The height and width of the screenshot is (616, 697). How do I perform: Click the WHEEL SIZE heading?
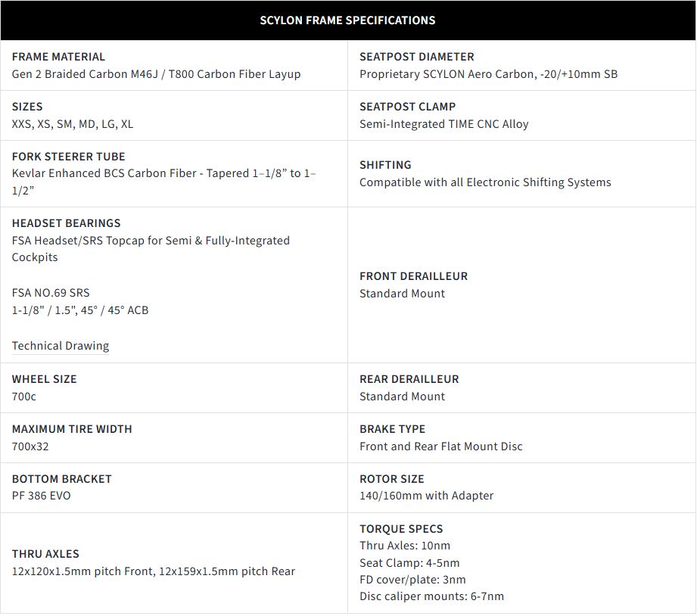pyautogui.click(x=44, y=379)
